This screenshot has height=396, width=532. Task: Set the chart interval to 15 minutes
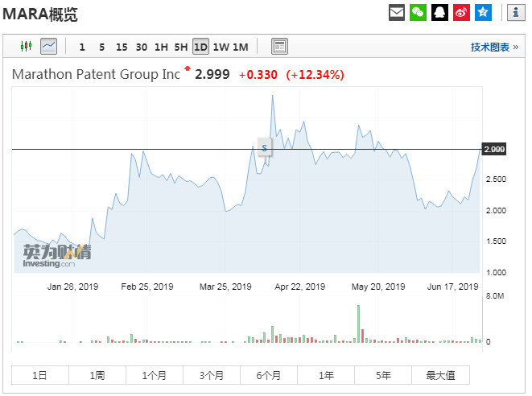122,47
